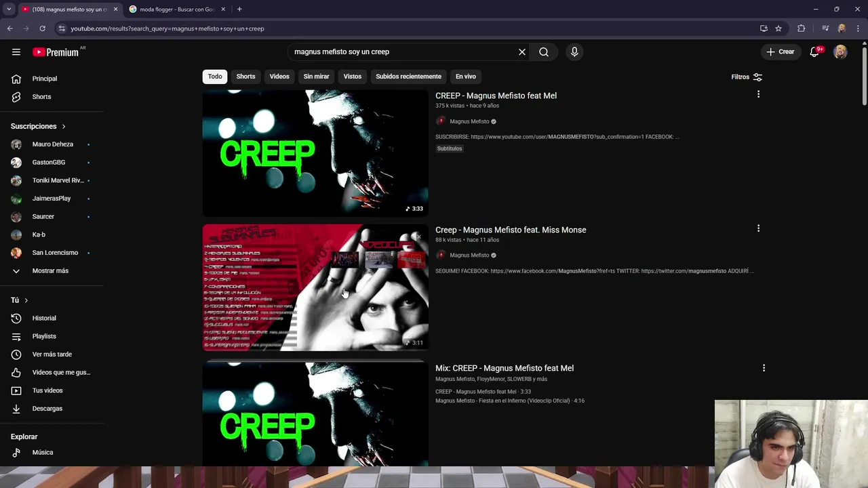The image size is (868, 488).
Task: Open JaimerasPlay subscription channel
Action: [x=52, y=199]
